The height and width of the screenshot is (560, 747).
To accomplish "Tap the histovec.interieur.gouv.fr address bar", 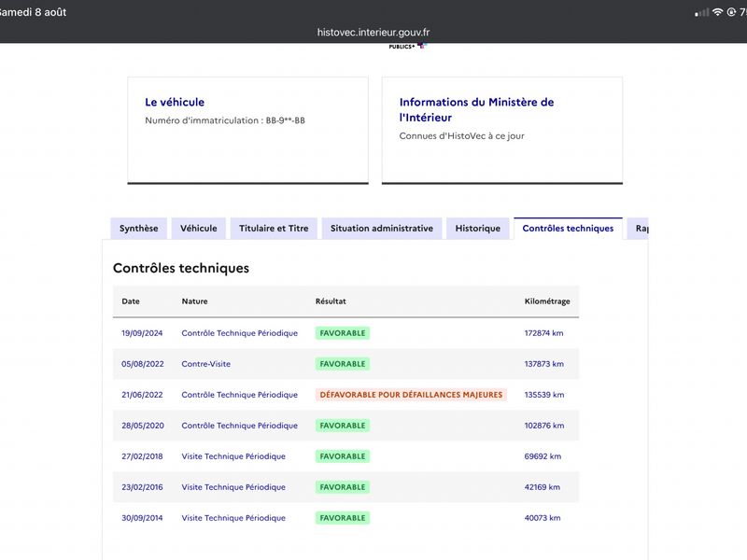I will click(x=373, y=33).
